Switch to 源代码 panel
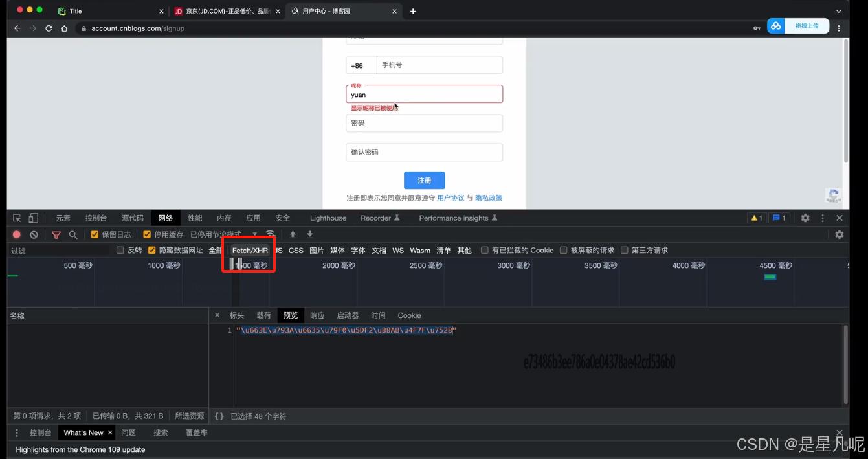The image size is (868, 459). coord(133,218)
